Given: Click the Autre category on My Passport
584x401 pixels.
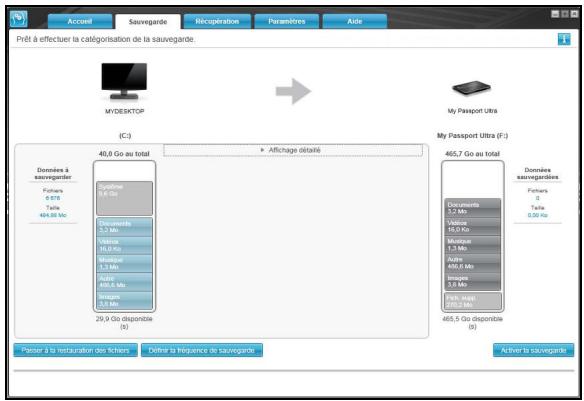Looking at the screenshot, I should [x=473, y=263].
